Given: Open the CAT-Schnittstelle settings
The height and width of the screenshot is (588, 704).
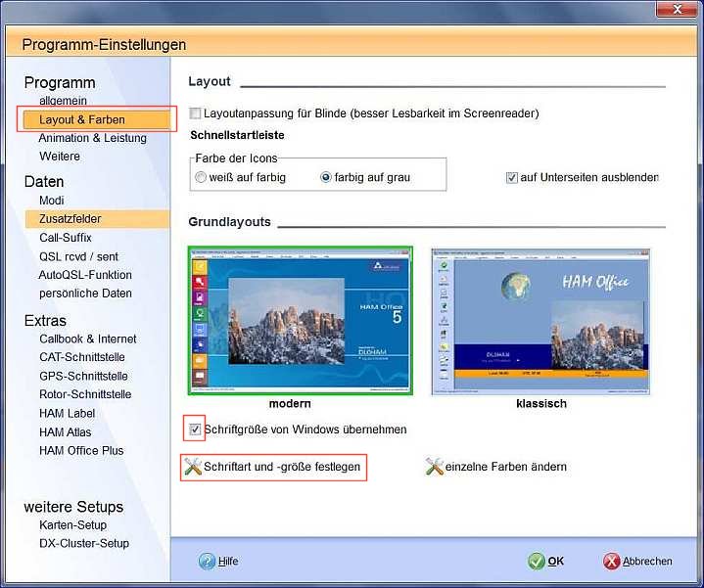Looking at the screenshot, I should click(82, 357).
